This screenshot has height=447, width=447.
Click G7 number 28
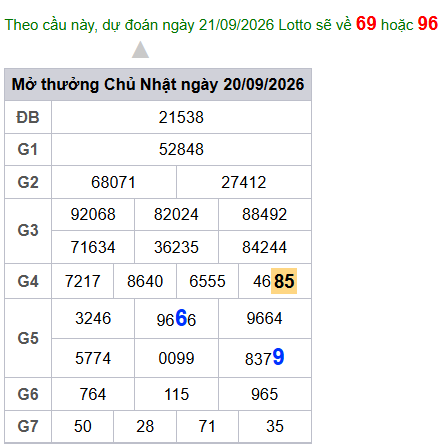coord(145,426)
